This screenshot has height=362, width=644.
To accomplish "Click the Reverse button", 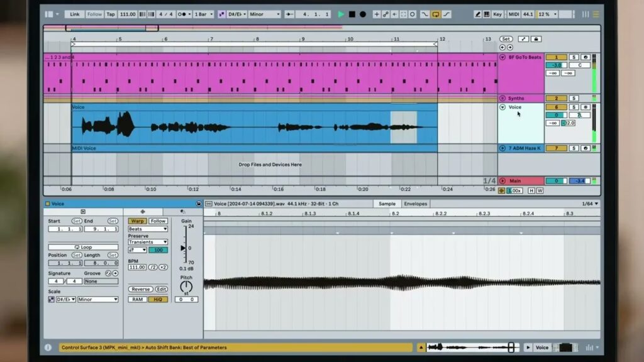I will pyautogui.click(x=140, y=289).
